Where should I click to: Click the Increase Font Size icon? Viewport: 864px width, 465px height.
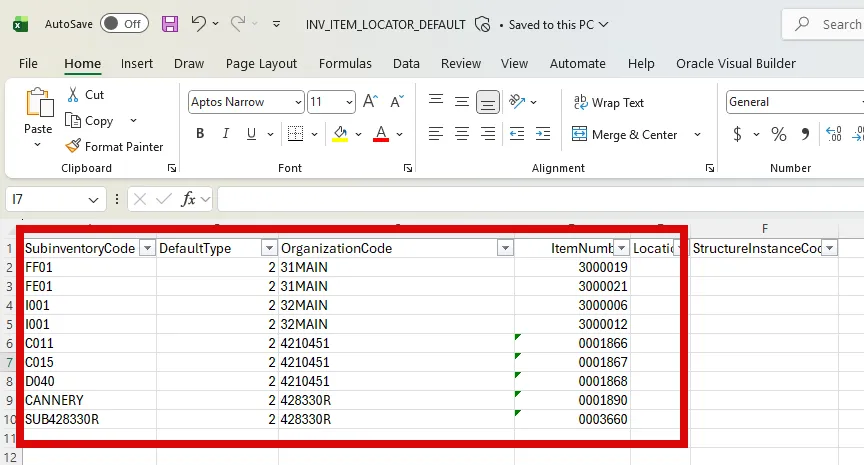(x=371, y=102)
